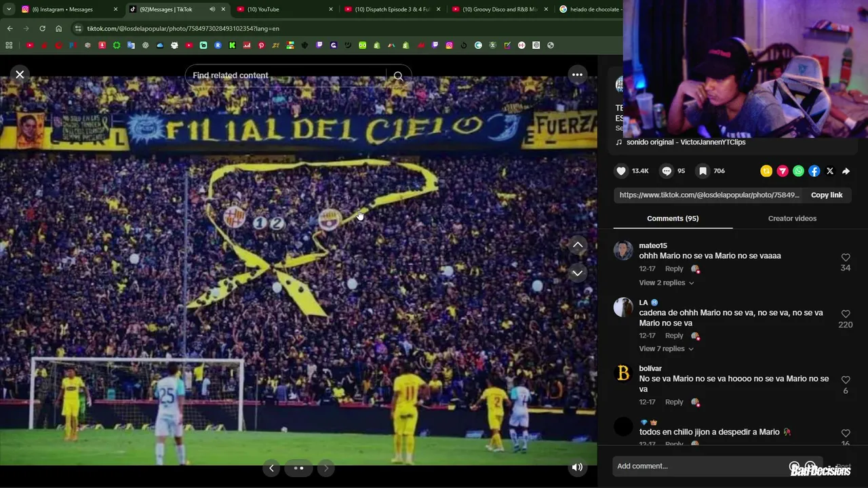Click the Copy link button

[x=827, y=195]
